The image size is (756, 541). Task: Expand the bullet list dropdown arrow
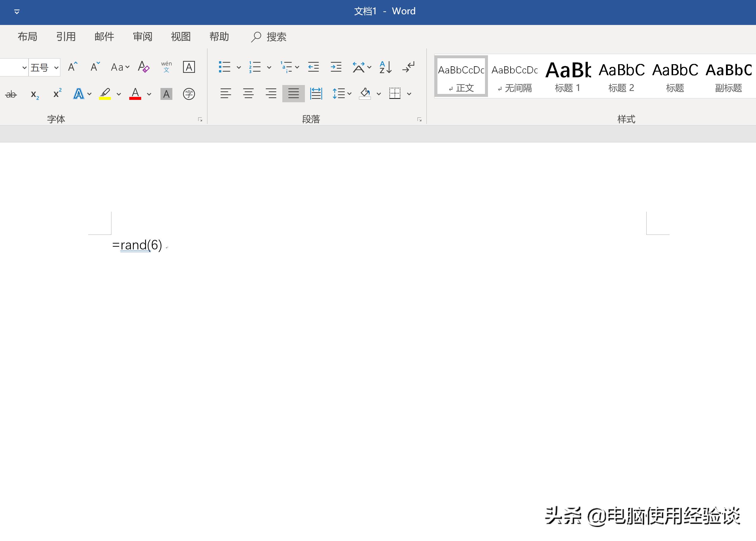[x=239, y=68]
